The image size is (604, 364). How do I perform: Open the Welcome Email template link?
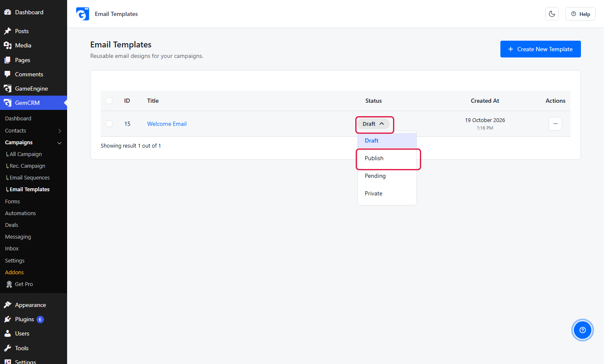(167, 124)
